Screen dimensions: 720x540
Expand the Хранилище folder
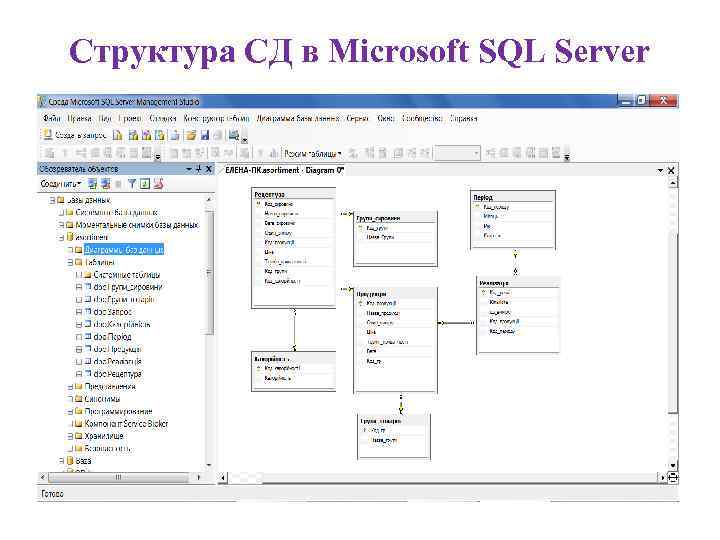click(x=70, y=436)
